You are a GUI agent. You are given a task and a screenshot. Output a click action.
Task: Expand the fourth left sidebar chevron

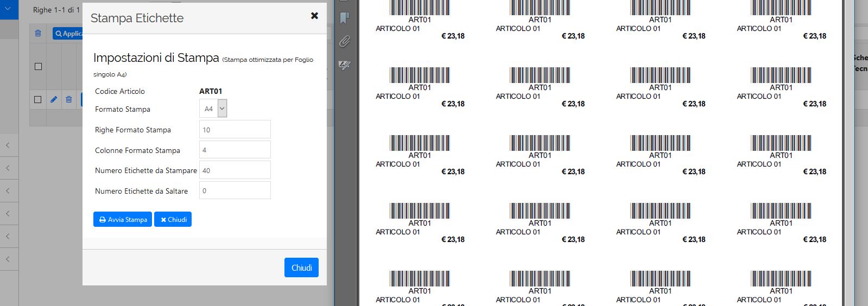[8, 214]
